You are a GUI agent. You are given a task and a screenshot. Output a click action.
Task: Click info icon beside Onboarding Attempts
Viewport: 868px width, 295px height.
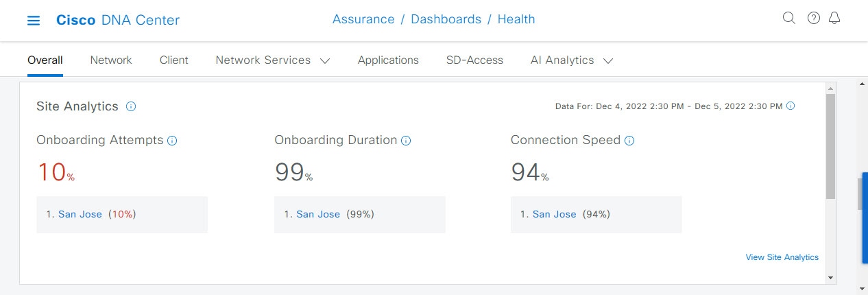coord(172,141)
